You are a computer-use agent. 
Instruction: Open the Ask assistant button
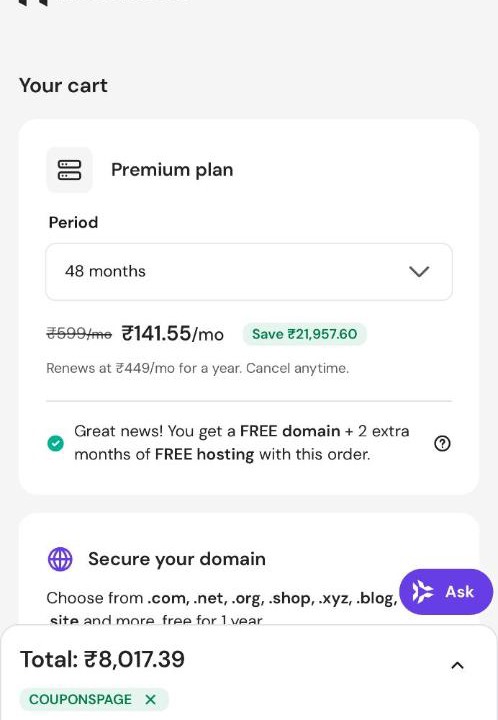446,591
